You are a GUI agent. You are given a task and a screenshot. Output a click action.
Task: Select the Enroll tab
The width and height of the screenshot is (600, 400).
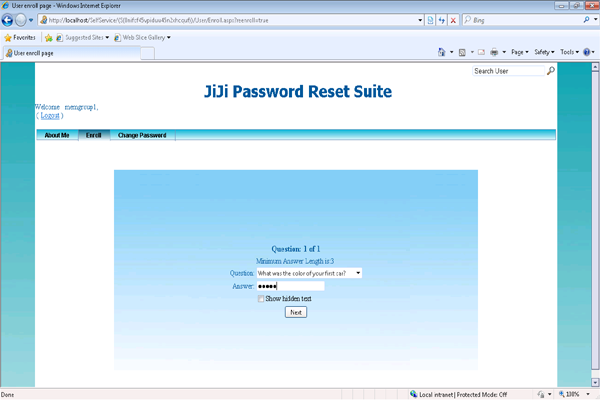pyautogui.click(x=94, y=135)
